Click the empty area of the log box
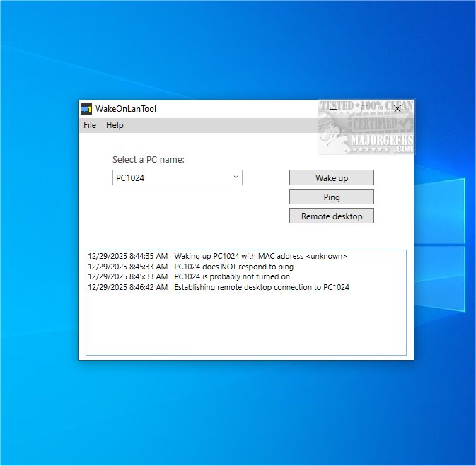The image size is (476, 466). point(245,325)
